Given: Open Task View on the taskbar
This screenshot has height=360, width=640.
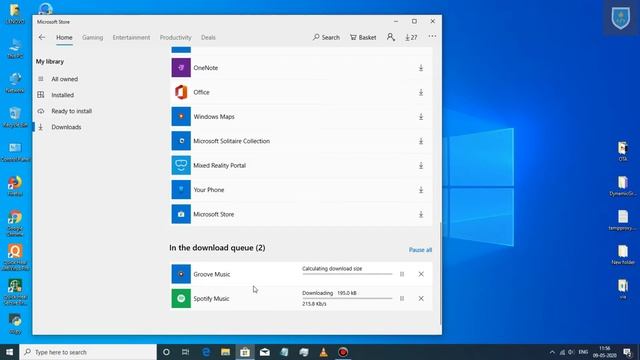Looking at the screenshot, I should tap(185, 352).
